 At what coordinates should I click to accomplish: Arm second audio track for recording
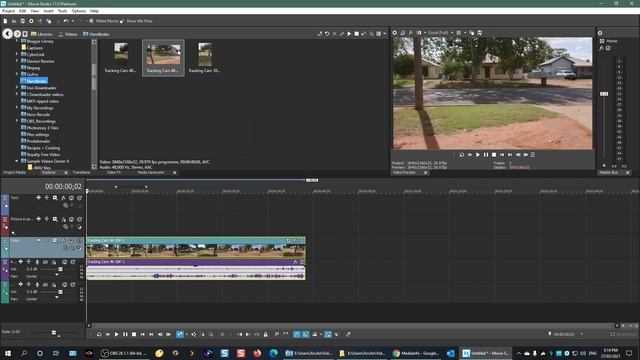[37, 284]
